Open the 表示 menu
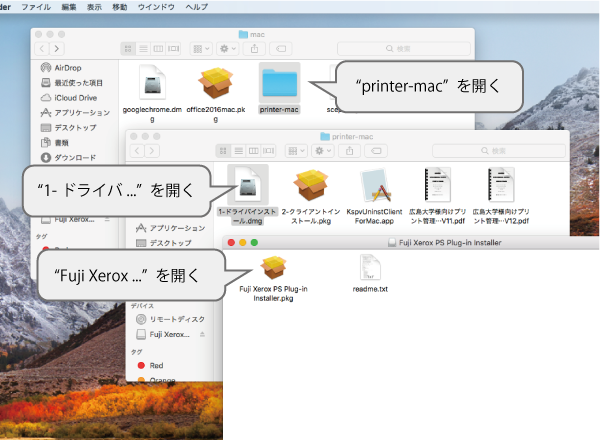 [x=94, y=7]
